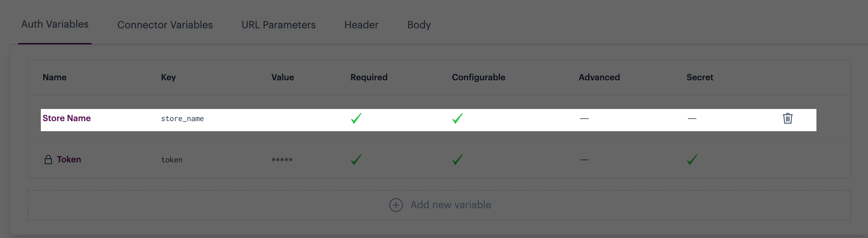Toggle Secret checkmark for Token
868x238 pixels.
692,160
